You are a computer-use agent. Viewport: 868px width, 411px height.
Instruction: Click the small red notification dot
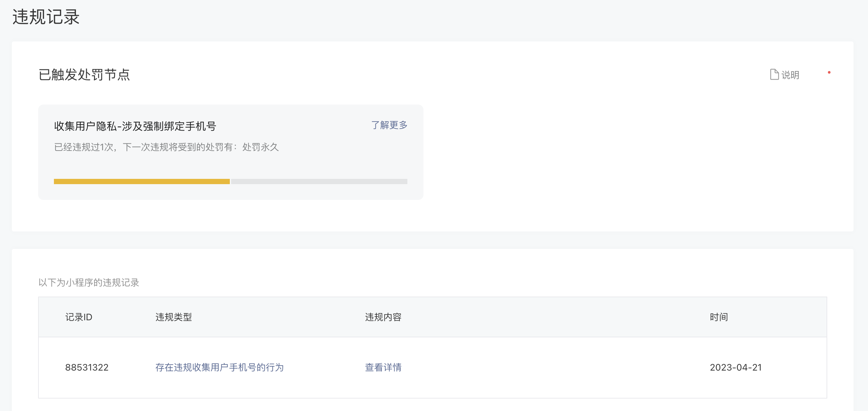point(829,72)
